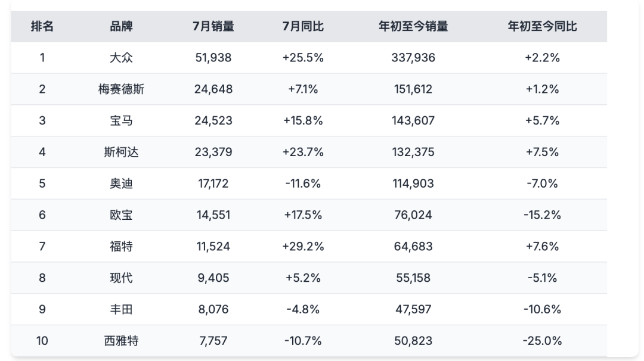Click the 年初至今同比 column header
Viewport: 644px width, 361px height.
tap(542, 26)
